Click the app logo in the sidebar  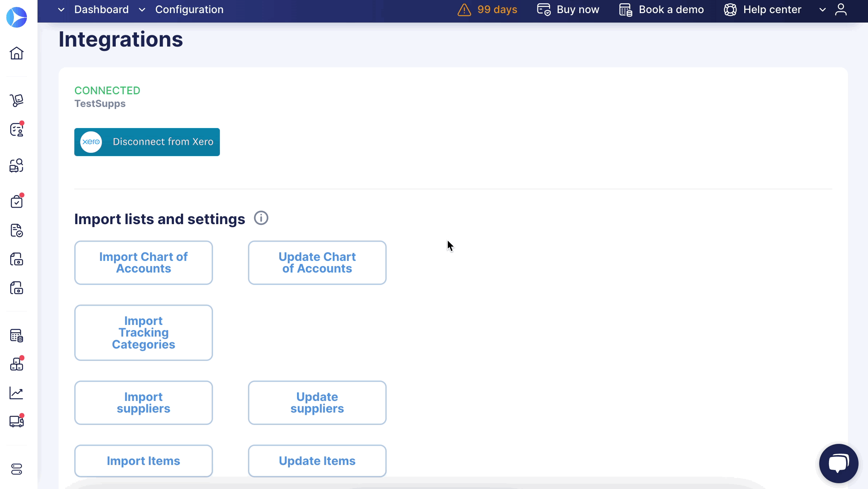coord(17,17)
